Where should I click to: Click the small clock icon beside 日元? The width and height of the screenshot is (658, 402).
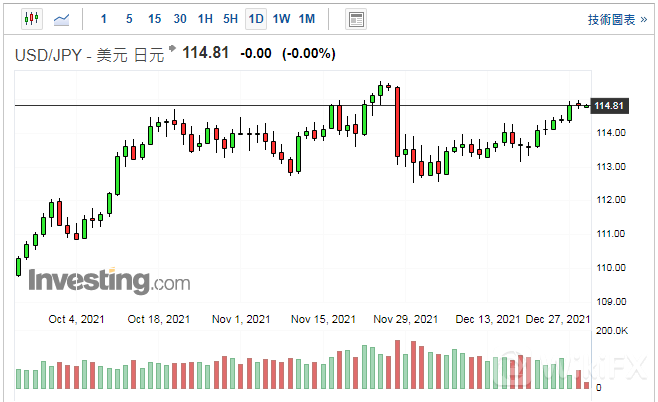pos(175,50)
